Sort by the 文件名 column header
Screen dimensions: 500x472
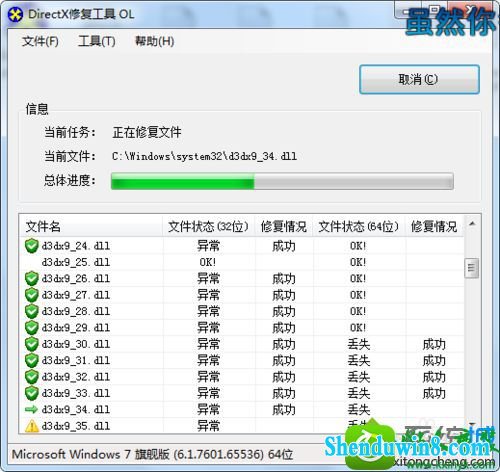coord(91,226)
